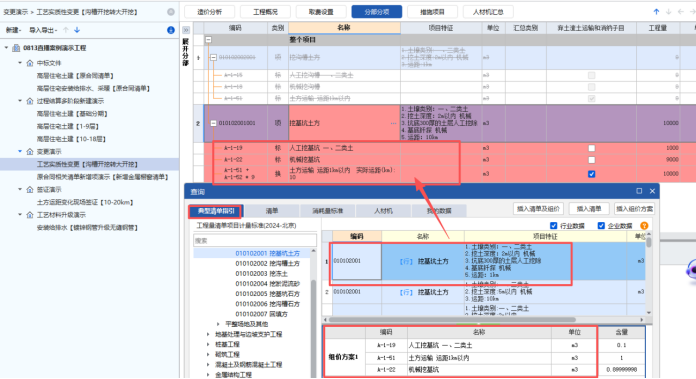The height and width of the screenshot is (379, 696).
Task: Collapse the 变更演示 tree node
Action: (x=20, y=151)
